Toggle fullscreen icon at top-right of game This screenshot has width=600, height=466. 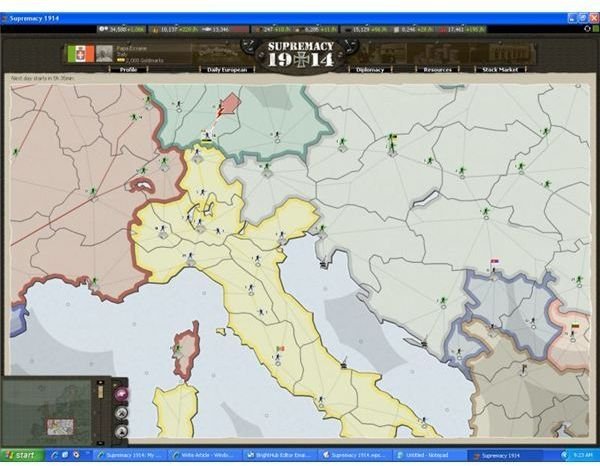click(x=587, y=29)
